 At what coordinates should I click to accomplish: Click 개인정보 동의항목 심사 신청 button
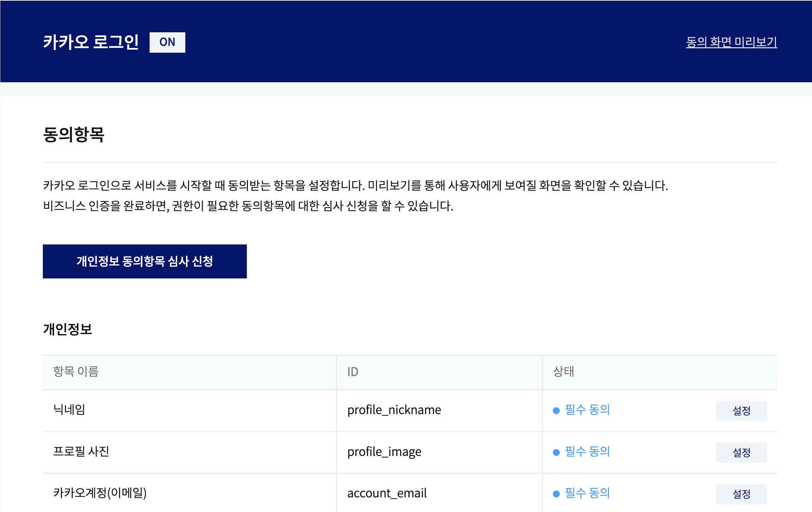coord(145,261)
